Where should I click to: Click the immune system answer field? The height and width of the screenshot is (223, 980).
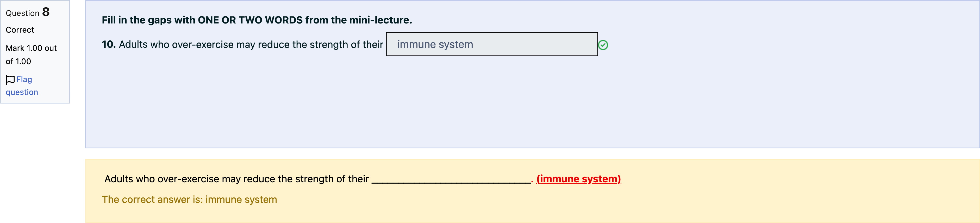[x=491, y=44]
